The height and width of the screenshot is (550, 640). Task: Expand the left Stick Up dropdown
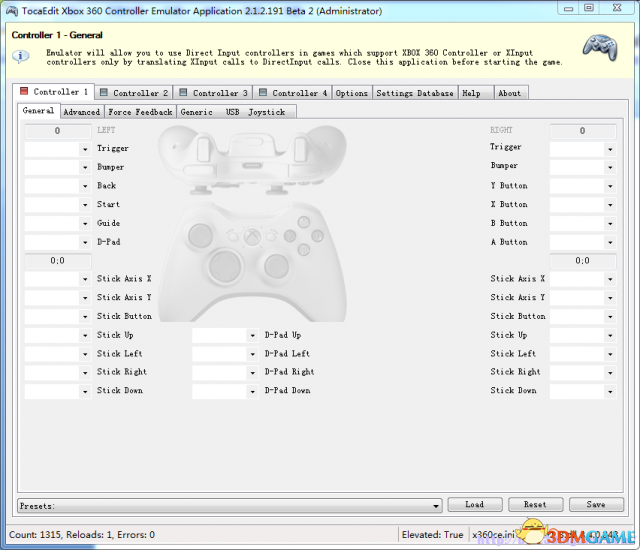click(85, 336)
